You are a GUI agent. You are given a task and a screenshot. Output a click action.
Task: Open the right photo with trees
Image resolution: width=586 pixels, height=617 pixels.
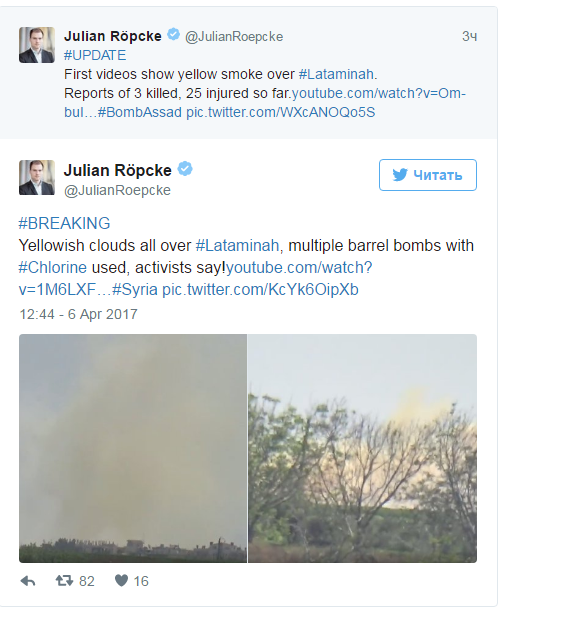pyautogui.click(x=362, y=448)
